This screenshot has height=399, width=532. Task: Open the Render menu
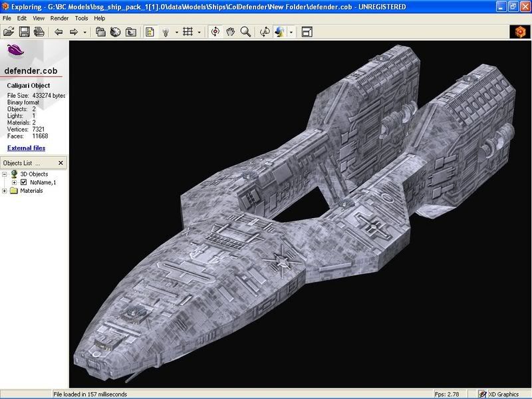(59, 19)
